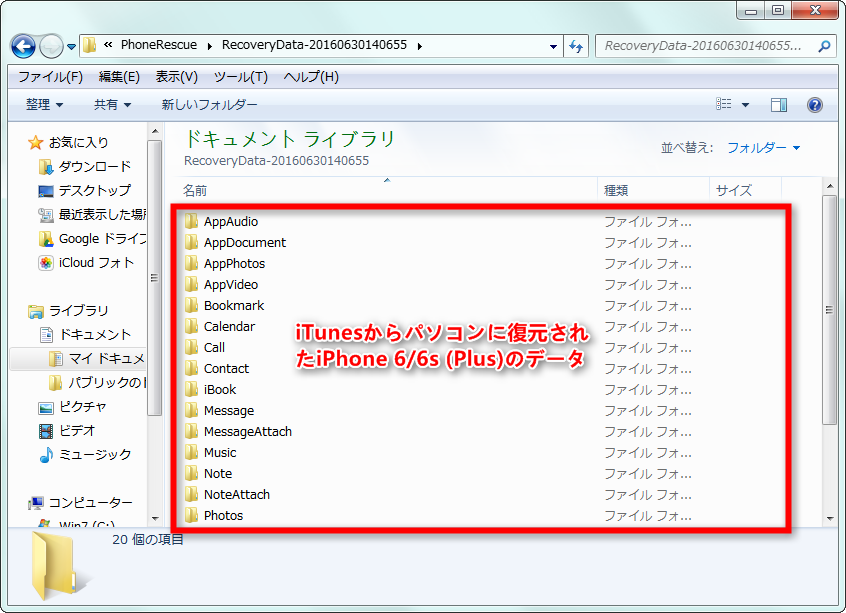Open the 表示(V) menu
Image resolution: width=846 pixels, height=613 pixels.
click(x=176, y=77)
